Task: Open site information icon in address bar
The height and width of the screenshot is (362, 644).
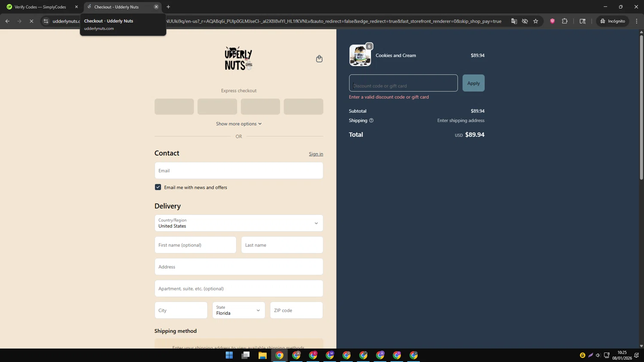Action: pyautogui.click(x=46, y=21)
